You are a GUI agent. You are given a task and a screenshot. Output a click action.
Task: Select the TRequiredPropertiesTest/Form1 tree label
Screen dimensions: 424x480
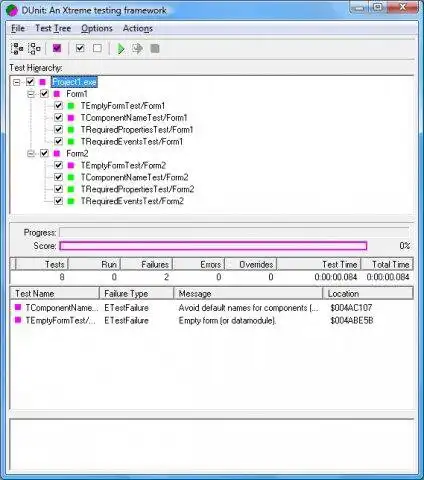137,129
